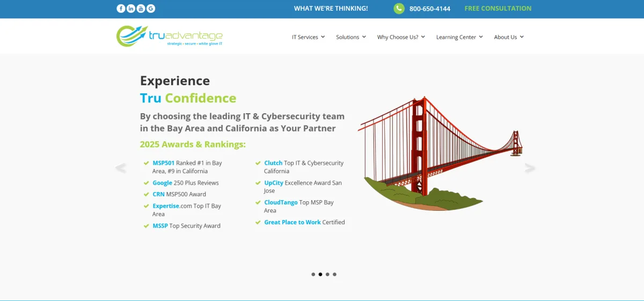Viewport: 644px width, 301px height.
Task: Open the Google reviews link
Action: point(163,183)
